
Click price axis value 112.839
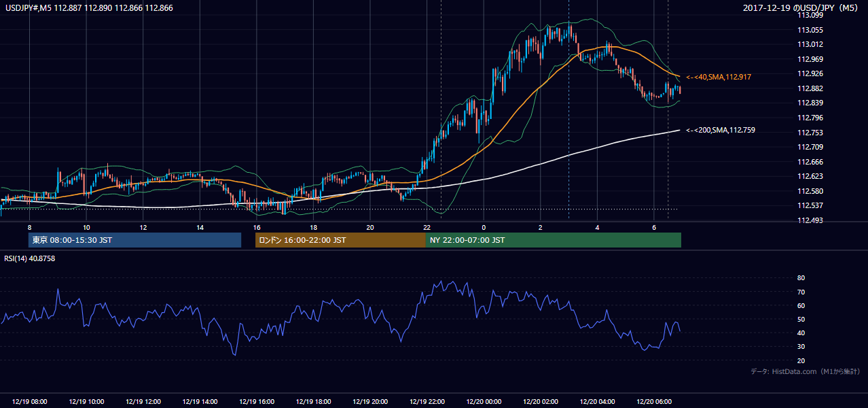pos(810,103)
